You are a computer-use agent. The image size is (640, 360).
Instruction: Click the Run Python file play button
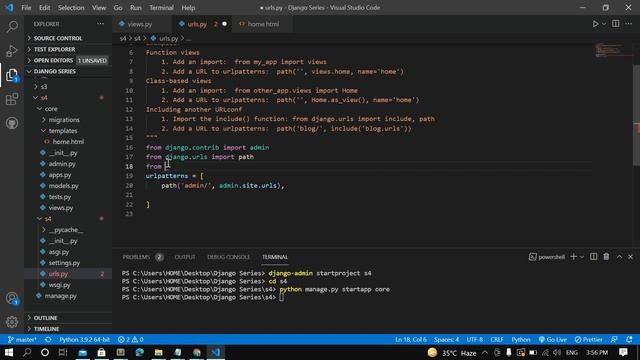(595, 24)
